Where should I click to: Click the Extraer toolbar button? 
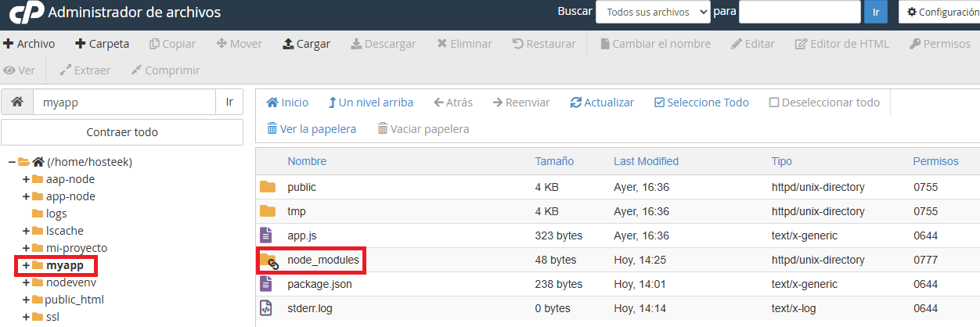pyautogui.click(x=85, y=70)
